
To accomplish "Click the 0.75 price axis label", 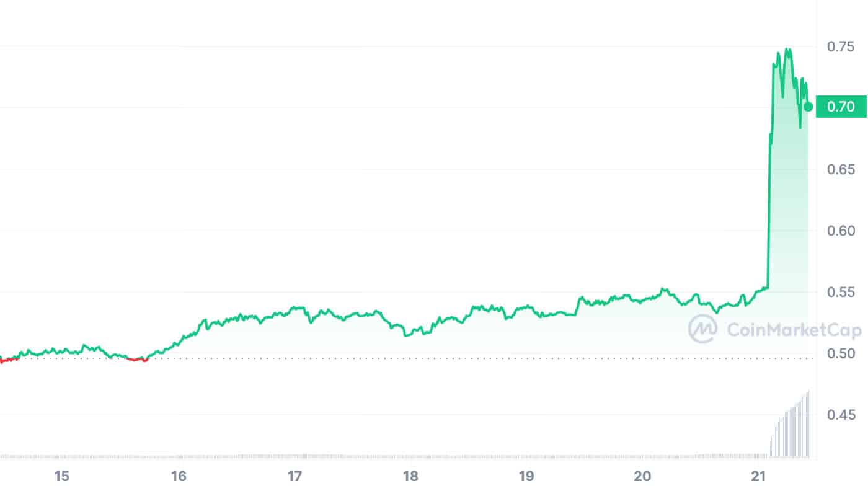I will 841,46.
